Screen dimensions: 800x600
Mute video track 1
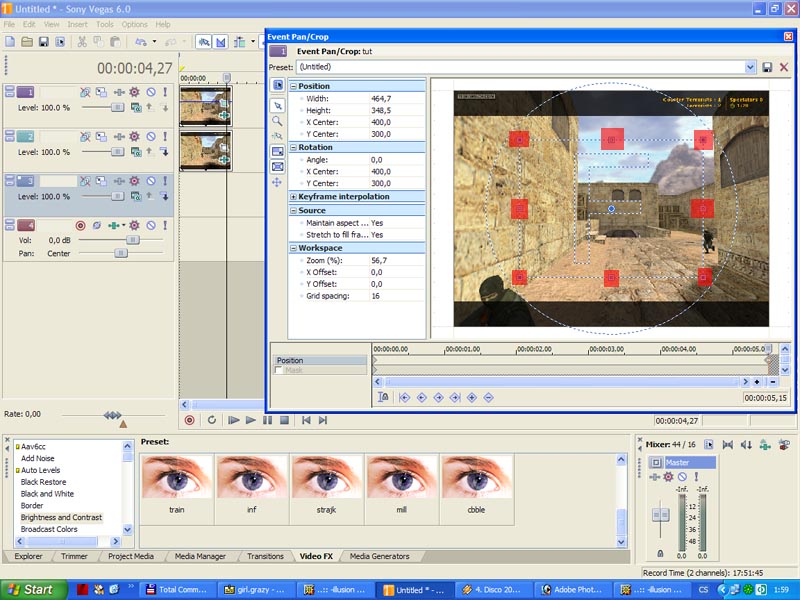(151, 92)
